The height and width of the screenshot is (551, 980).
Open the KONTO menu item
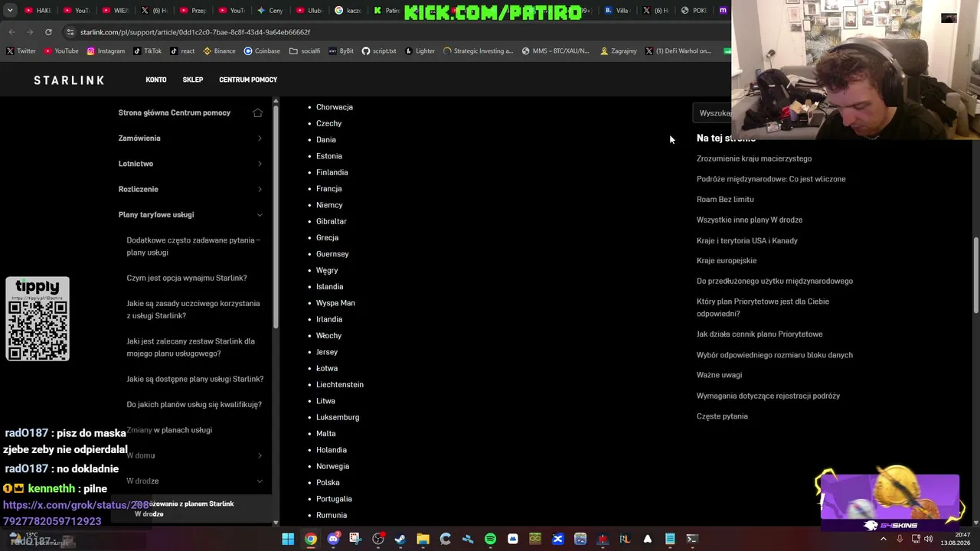pyautogui.click(x=156, y=80)
